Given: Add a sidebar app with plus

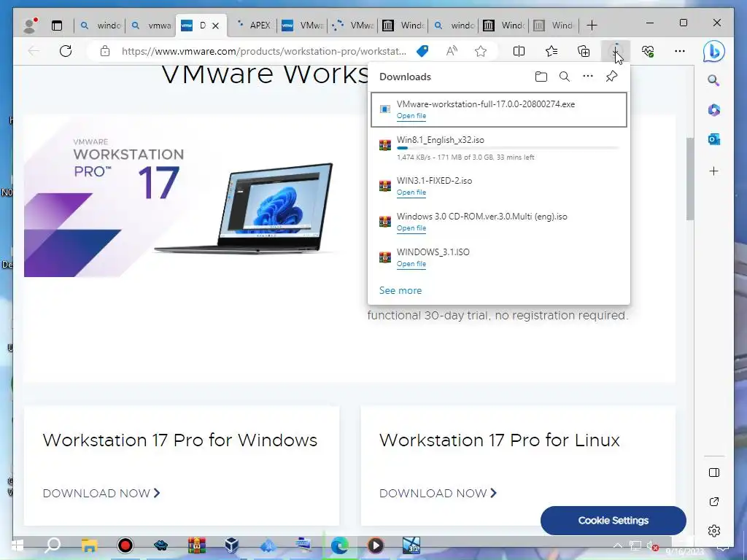Looking at the screenshot, I should click(713, 171).
